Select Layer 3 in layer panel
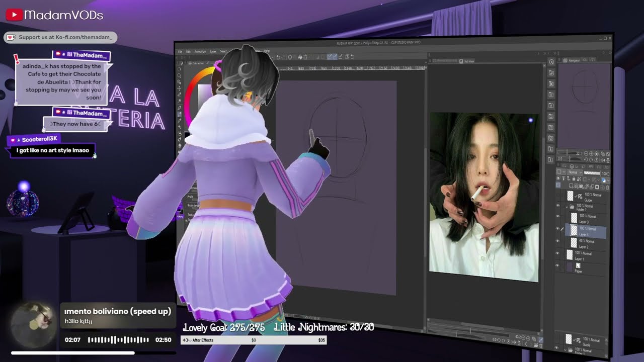Screen dimensions: 644x362 pyautogui.click(x=585, y=218)
